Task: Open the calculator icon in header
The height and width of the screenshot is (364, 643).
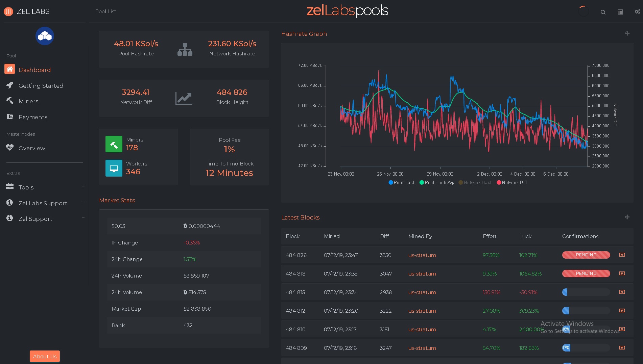Action: [620, 12]
